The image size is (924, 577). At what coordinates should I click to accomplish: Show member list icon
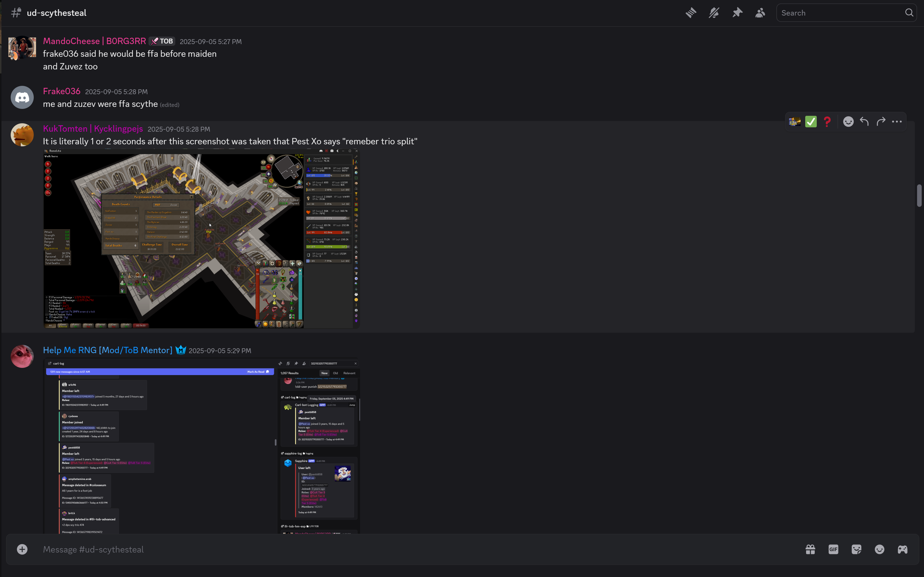[x=760, y=13]
